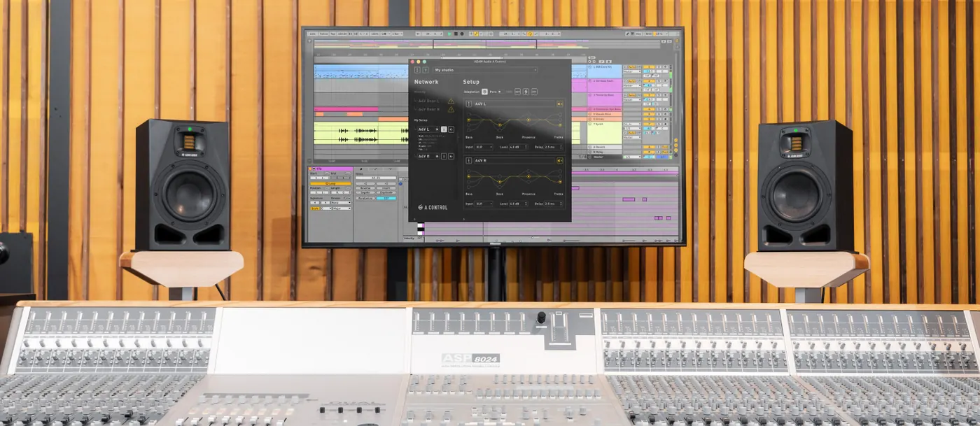
Task: Toggle the Scale button in Clip view
Action: [x=315, y=208]
